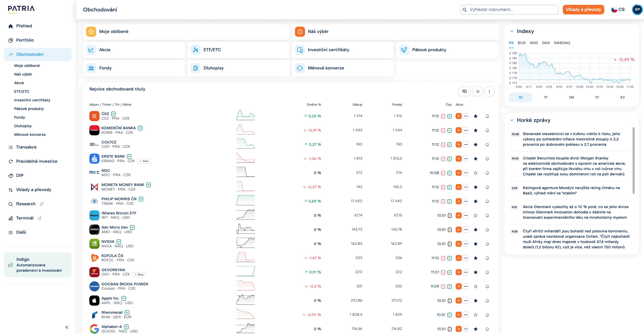
Task: Click the buy plus button for ČEZ
Action: coord(458,116)
